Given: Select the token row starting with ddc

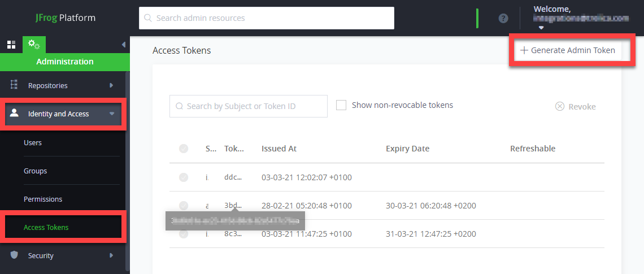Looking at the screenshot, I should 184,177.
